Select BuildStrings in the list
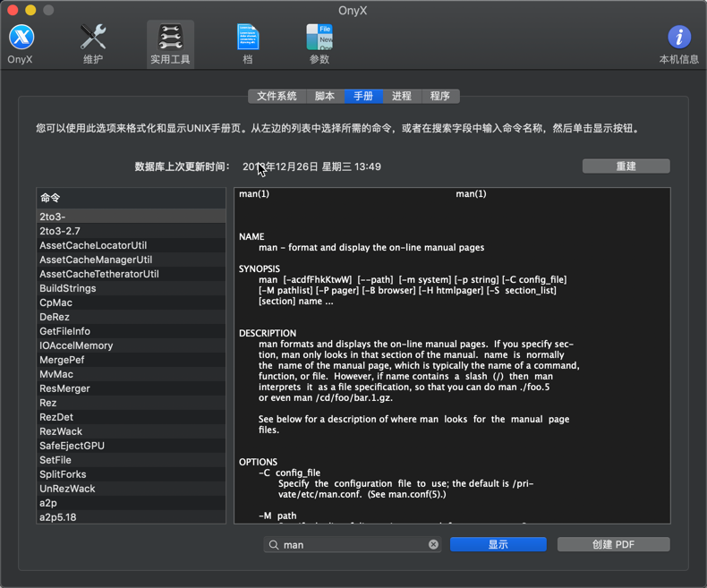 [x=131, y=288]
